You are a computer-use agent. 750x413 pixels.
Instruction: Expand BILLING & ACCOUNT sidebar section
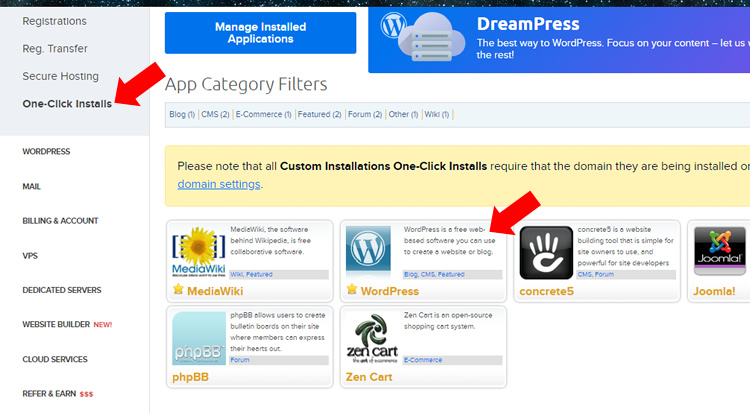pyautogui.click(x=60, y=221)
